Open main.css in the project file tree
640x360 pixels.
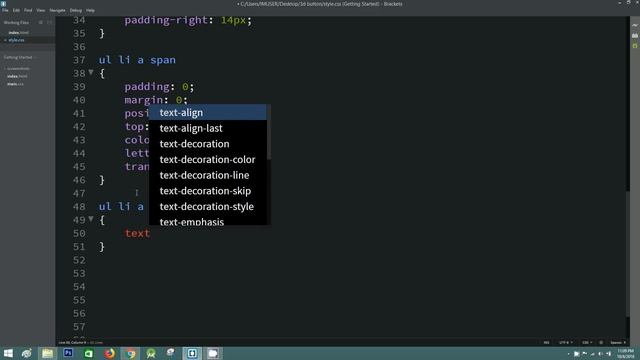tap(15, 84)
